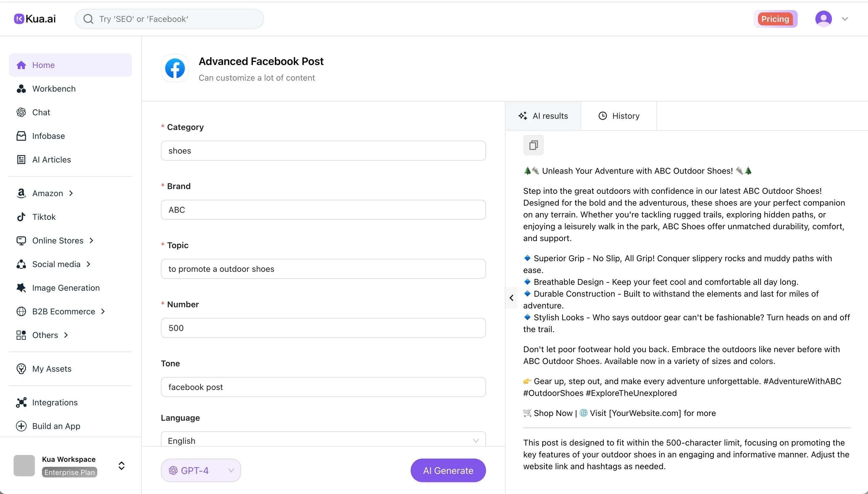868x494 pixels.
Task: Switch to the History tab
Action: click(618, 115)
